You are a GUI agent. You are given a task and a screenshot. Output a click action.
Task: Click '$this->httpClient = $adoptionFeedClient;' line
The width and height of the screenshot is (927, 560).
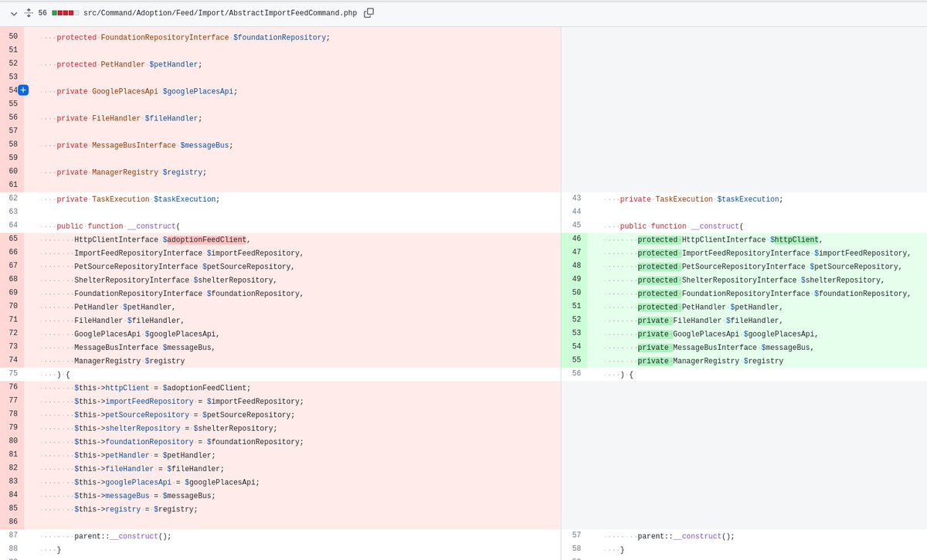(x=162, y=388)
